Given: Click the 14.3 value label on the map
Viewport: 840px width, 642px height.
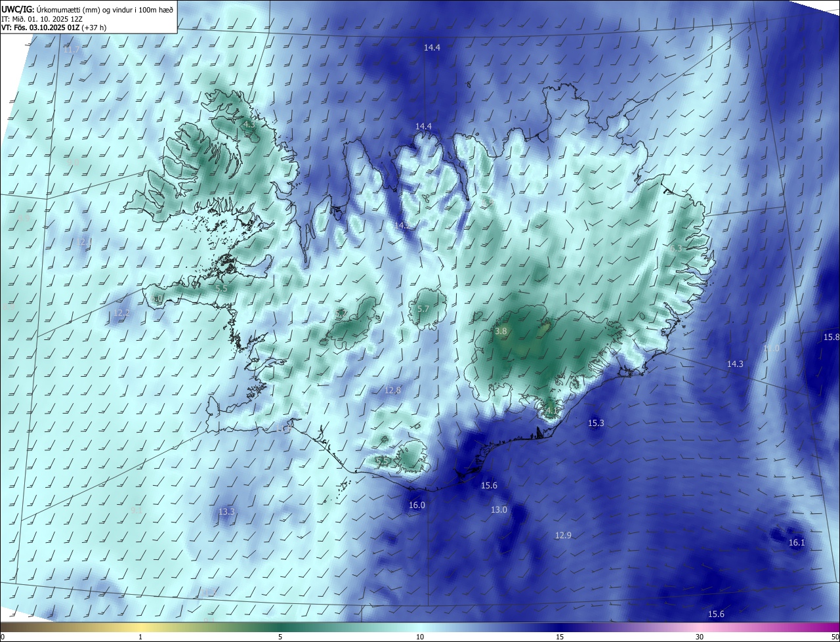Looking at the screenshot, I should [x=735, y=364].
